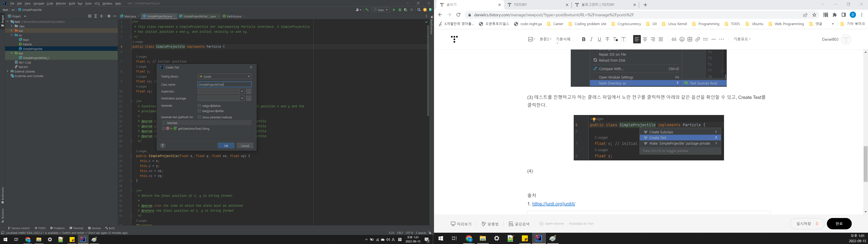Click the blockquote icon in editor toolbar

(674, 40)
